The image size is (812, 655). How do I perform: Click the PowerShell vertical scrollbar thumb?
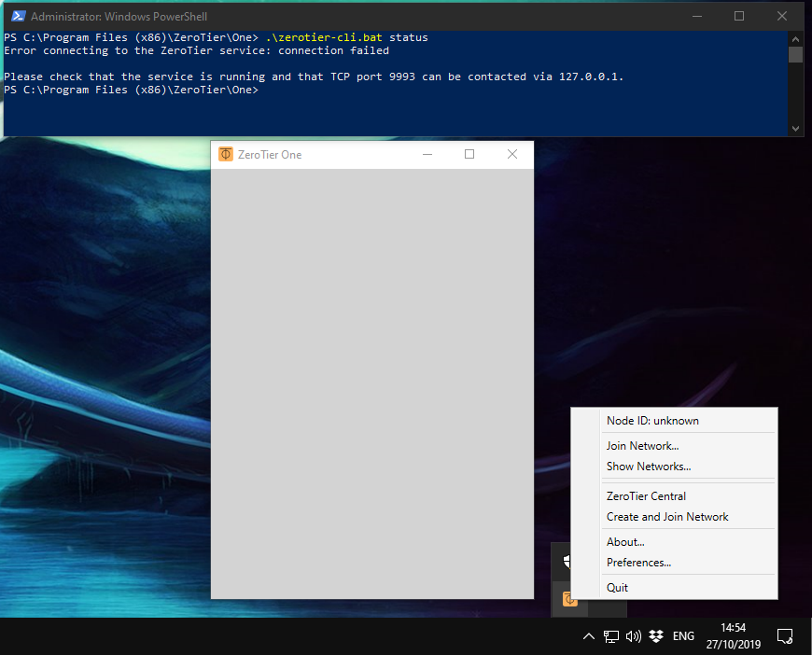pos(795,55)
